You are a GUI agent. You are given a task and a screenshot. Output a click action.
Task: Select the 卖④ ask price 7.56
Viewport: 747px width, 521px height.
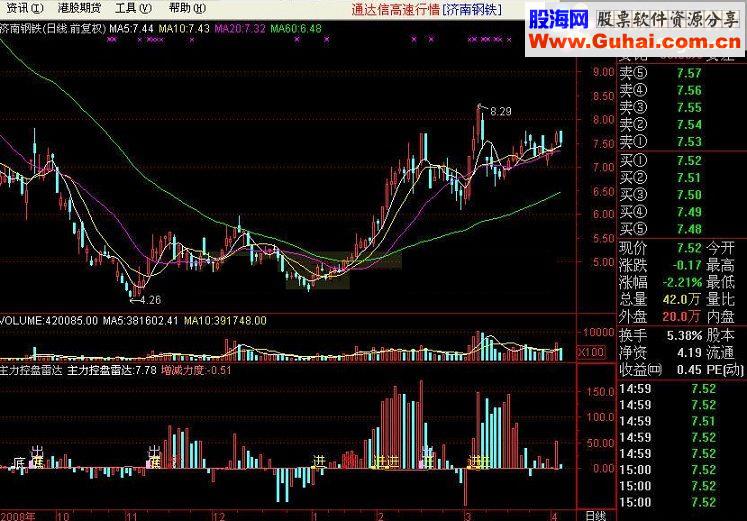point(689,90)
